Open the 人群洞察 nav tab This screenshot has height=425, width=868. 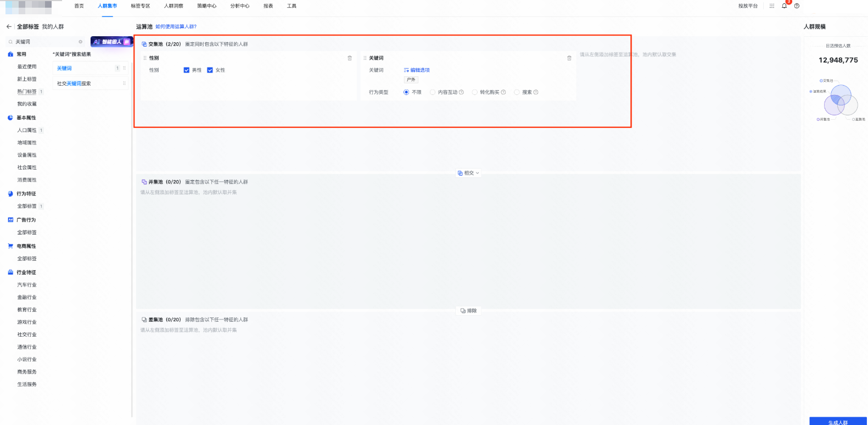click(x=173, y=6)
